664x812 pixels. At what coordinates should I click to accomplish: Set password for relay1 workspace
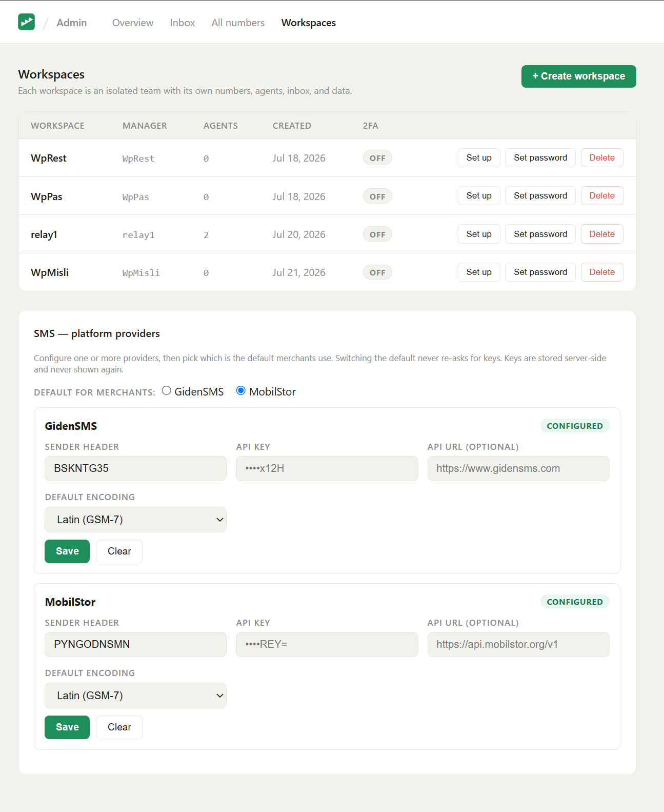pyautogui.click(x=540, y=234)
